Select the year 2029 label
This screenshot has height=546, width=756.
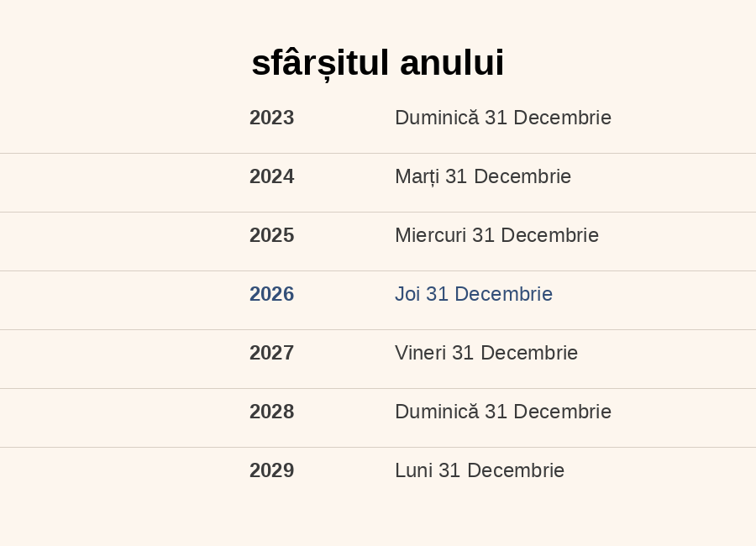click(x=272, y=470)
